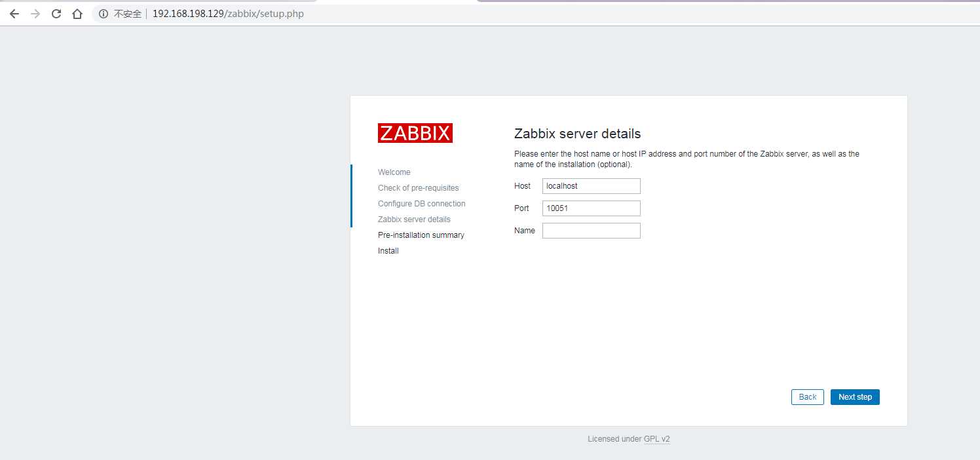Focus the Port input field
This screenshot has width=980, height=460.
point(592,208)
